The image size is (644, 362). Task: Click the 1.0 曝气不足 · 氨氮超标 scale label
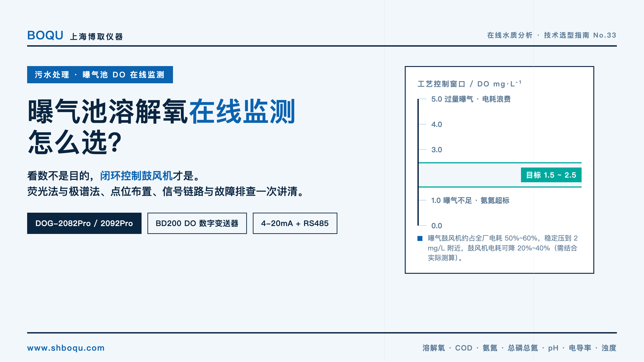[470, 200]
